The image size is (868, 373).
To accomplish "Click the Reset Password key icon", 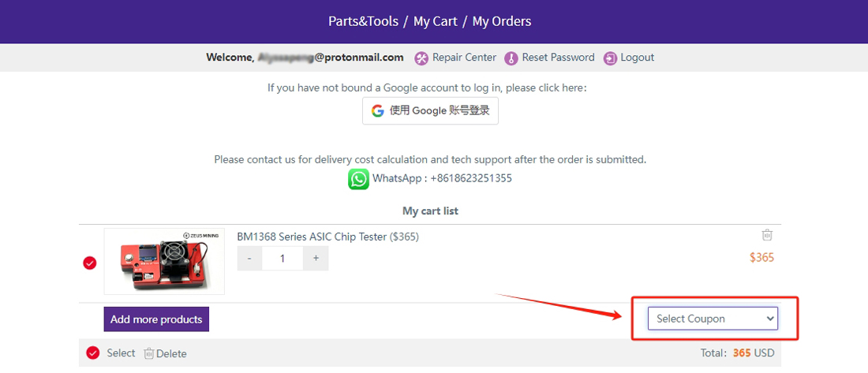I will coord(511,58).
